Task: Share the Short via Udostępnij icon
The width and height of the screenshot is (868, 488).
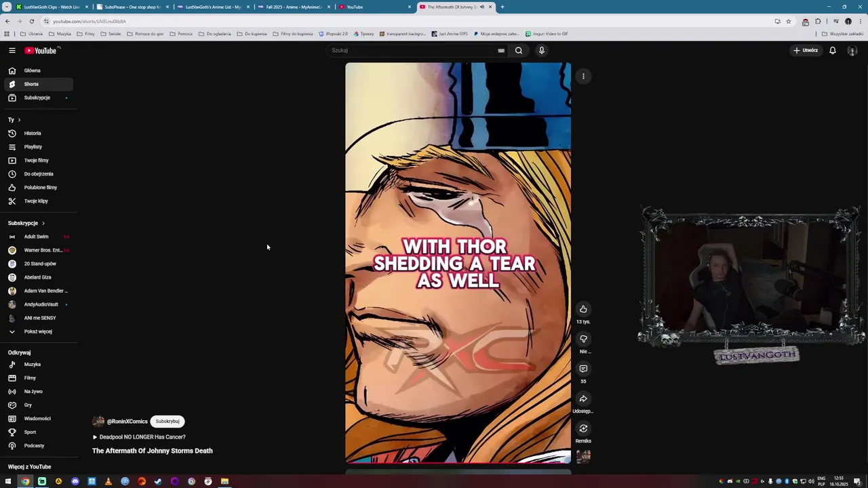Action: [x=583, y=399]
